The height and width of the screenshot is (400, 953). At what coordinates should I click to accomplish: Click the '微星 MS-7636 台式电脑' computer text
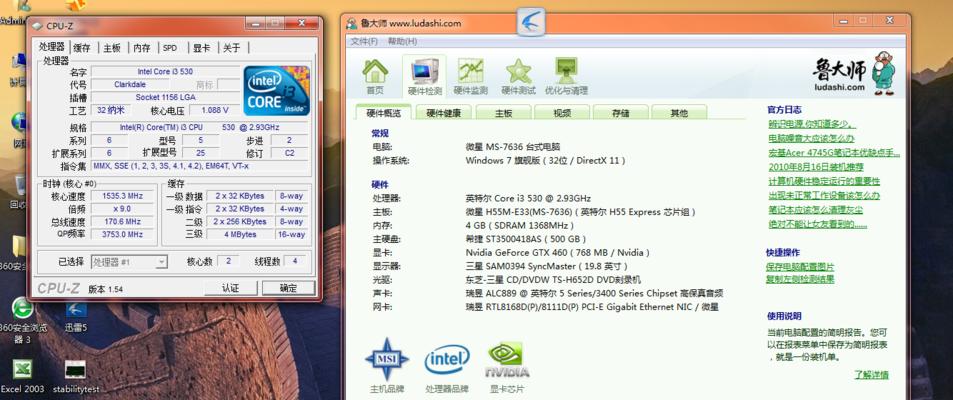(512, 147)
